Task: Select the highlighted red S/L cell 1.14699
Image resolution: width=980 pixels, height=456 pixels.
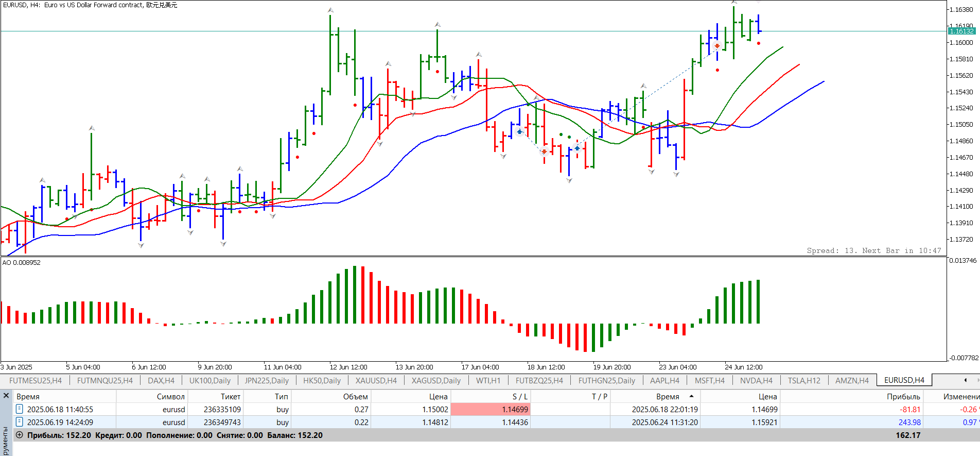Action: (490, 409)
